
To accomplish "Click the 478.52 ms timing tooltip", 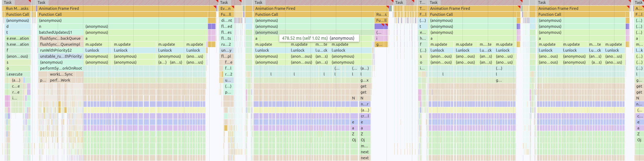I will 319,38.
